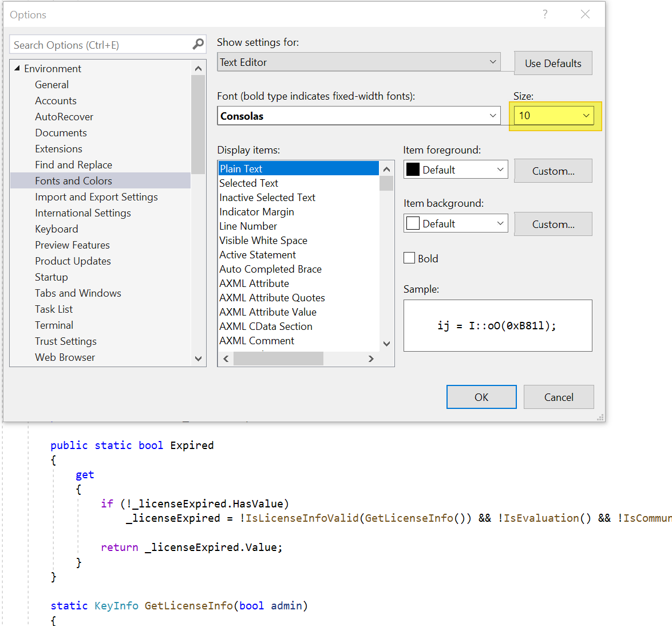Select Line Number display item
Viewport: 672px width, 626px height.
coord(248,226)
